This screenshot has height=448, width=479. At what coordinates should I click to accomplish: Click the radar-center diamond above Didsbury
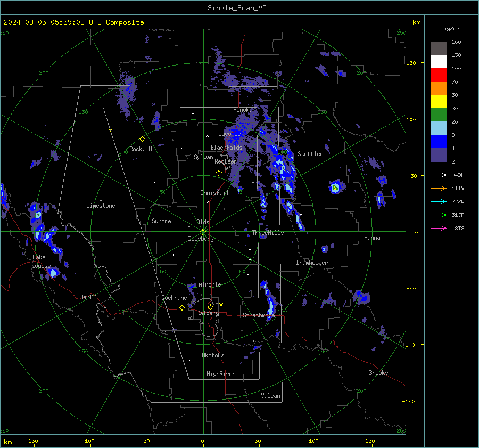[203, 232]
